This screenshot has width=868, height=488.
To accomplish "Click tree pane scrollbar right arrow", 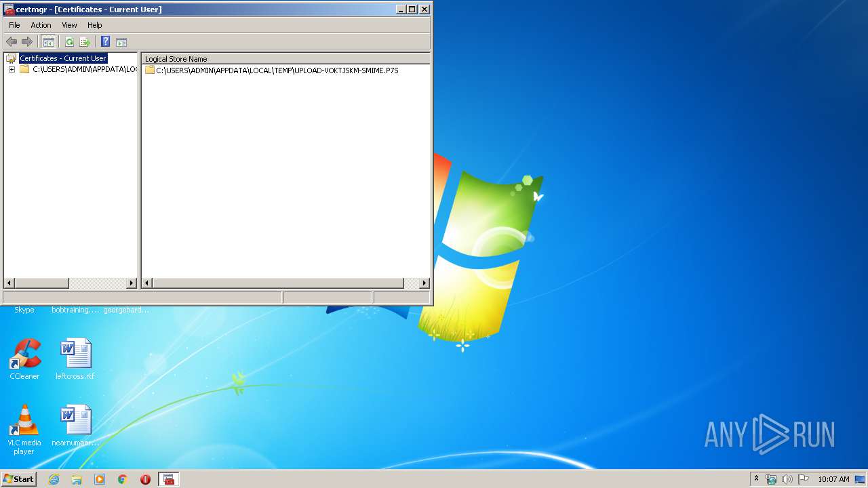I will point(132,283).
